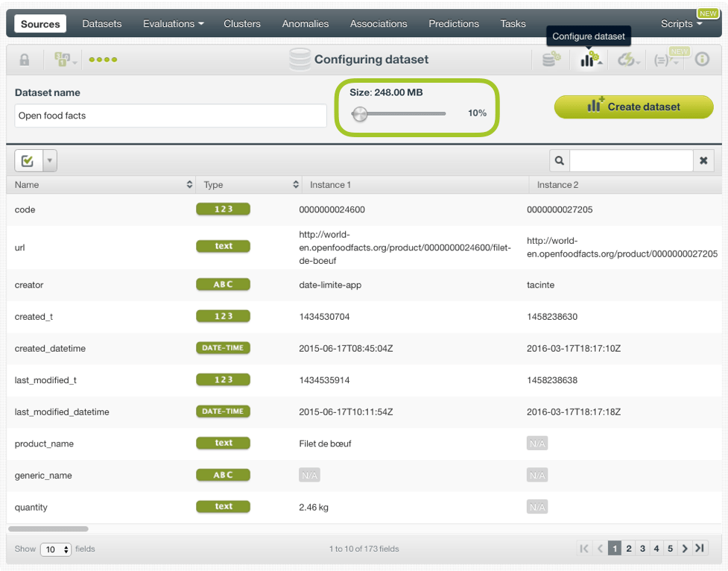Go to page 4 of fields
The width and height of the screenshot is (728, 571).
(x=656, y=549)
